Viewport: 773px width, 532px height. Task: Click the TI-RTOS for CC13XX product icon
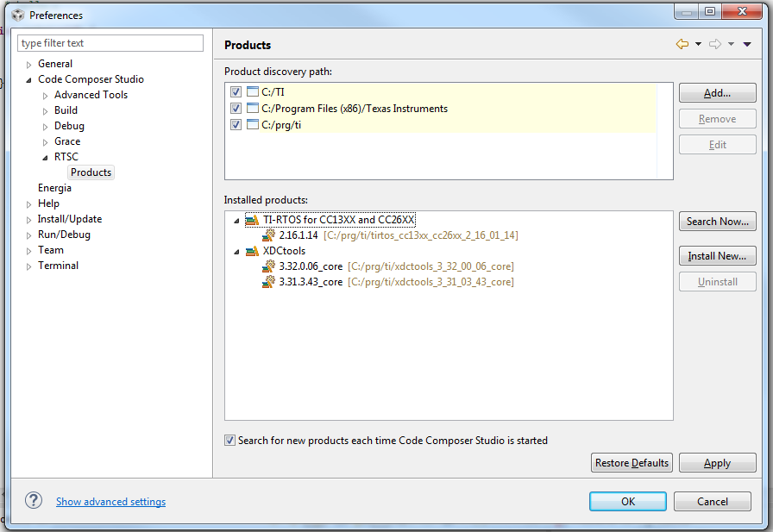tap(252, 220)
